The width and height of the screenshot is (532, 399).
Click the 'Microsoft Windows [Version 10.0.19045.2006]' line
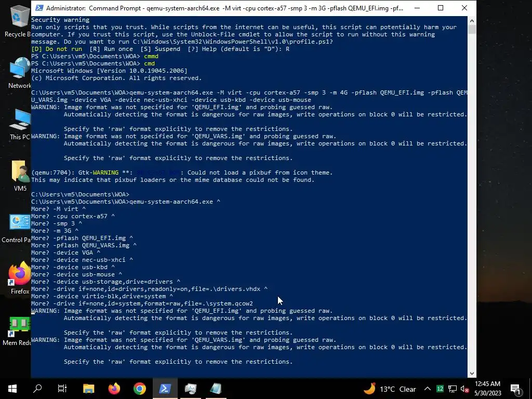tap(109, 71)
